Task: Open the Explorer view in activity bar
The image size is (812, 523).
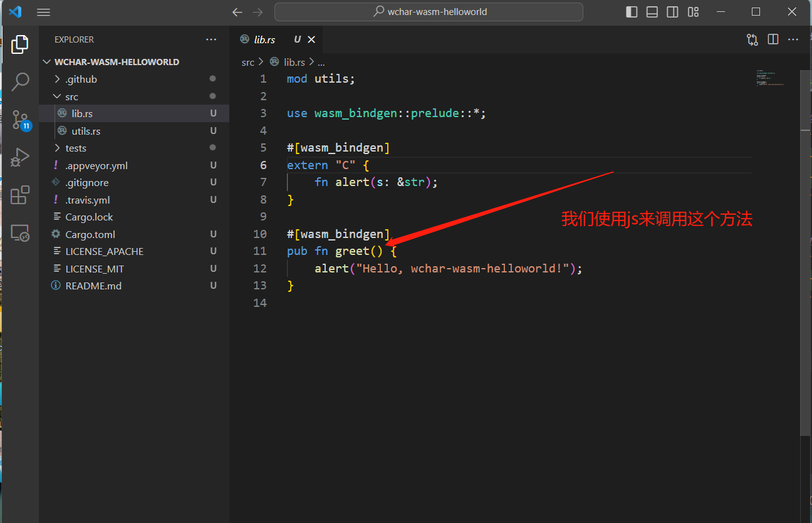Action: tap(20, 44)
